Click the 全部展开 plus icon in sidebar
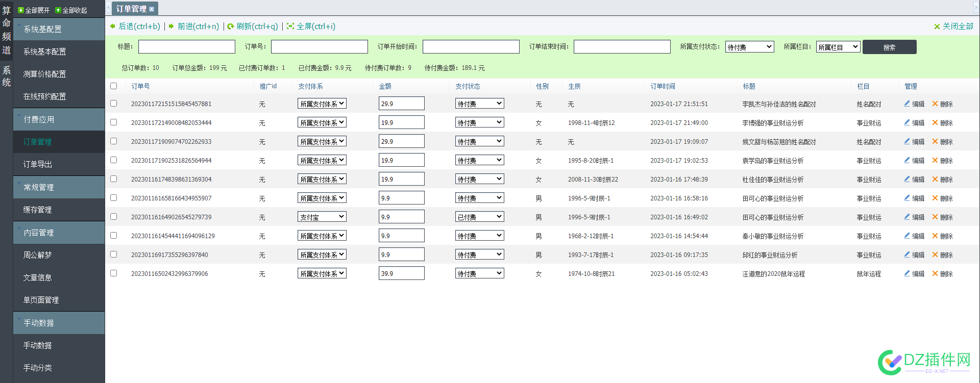The width and height of the screenshot is (980, 383). [21, 10]
